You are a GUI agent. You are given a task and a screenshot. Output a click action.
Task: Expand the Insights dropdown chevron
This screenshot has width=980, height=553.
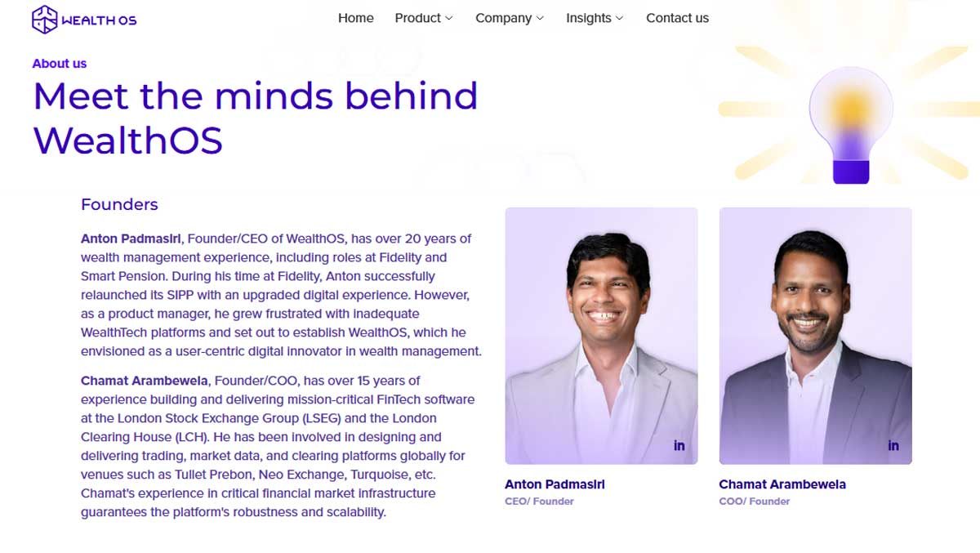click(x=620, y=19)
